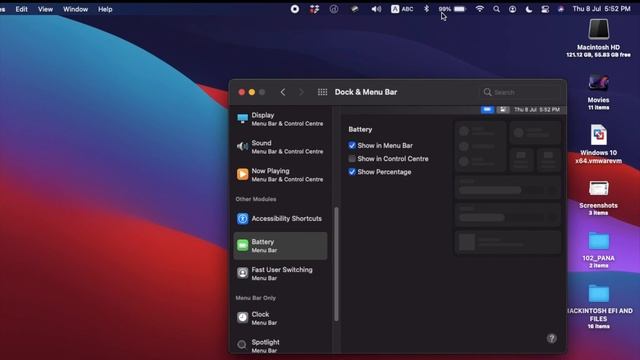Open volume icon in menu bar
Screen dimensions: 640x360
pyautogui.click(x=376, y=9)
